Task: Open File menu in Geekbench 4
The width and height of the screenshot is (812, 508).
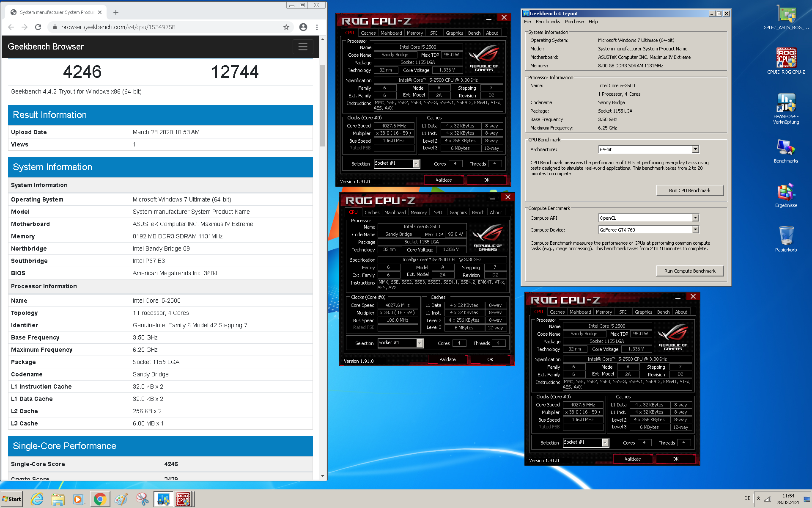Action: point(527,22)
